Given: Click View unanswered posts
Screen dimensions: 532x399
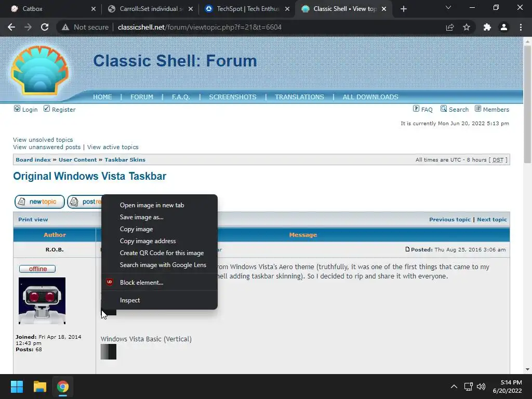Looking at the screenshot, I should [47, 147].
